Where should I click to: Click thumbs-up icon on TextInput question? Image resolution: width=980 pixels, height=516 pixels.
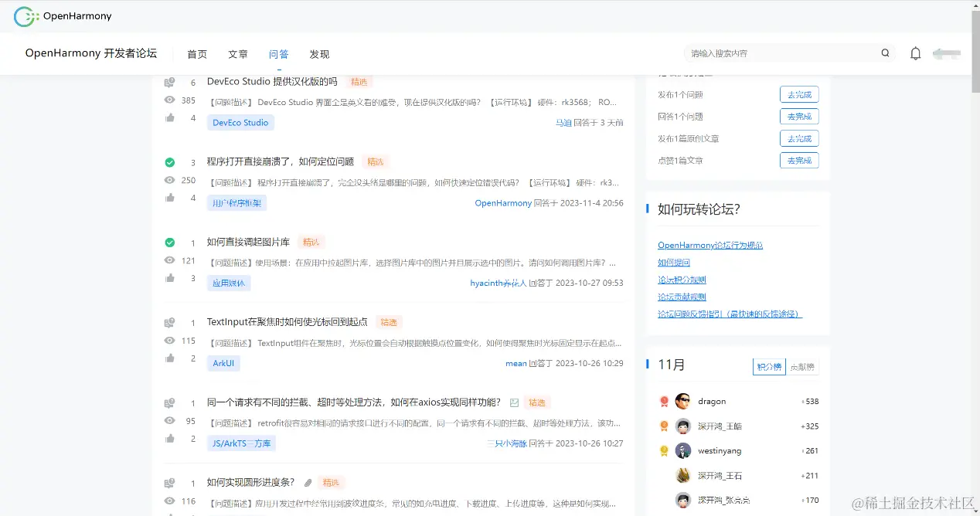click(x=169, y=358)
